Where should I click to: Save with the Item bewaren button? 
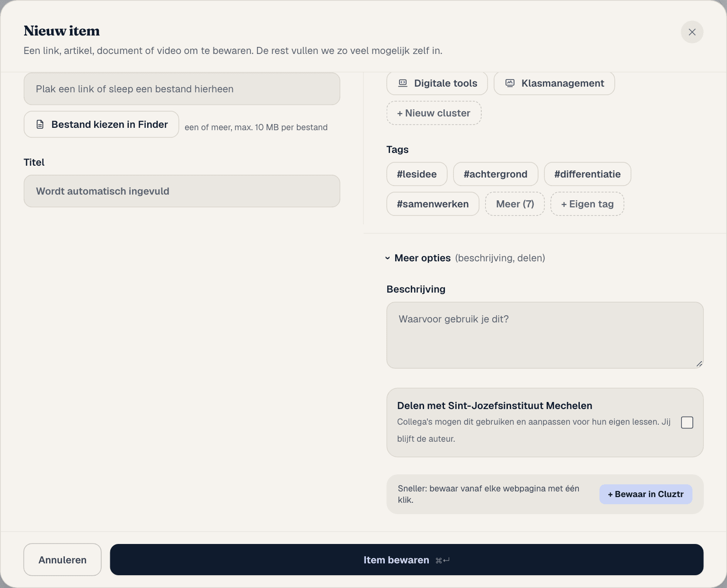click(x=407, y=560)
